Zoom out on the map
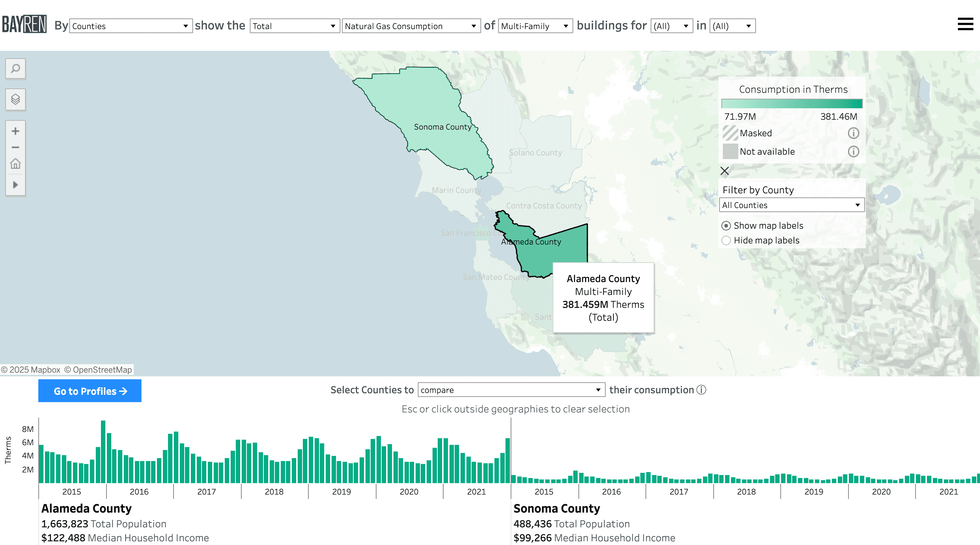The image size is (980, 545). pos(15,147)
